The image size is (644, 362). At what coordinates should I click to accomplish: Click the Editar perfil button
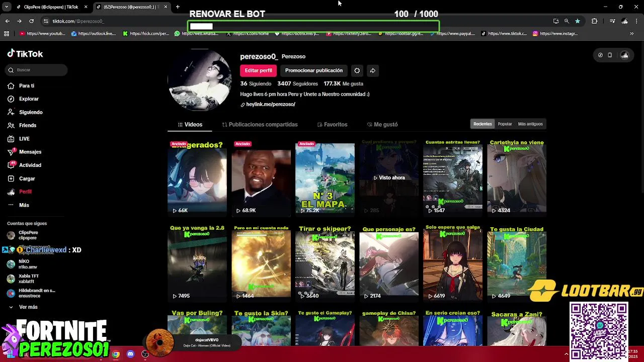[x=259, y=70]
